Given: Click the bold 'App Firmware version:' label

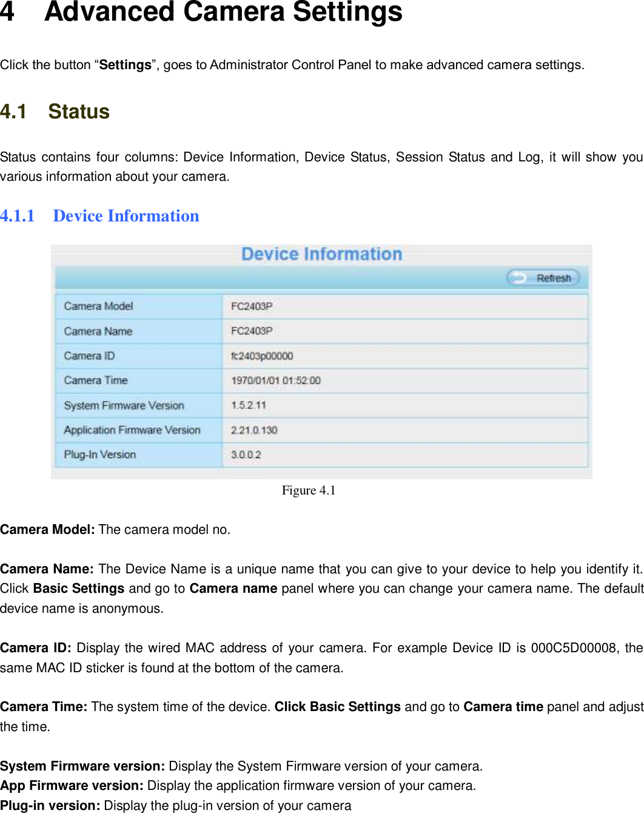Looking at the screenshot, I should (72, 786).
